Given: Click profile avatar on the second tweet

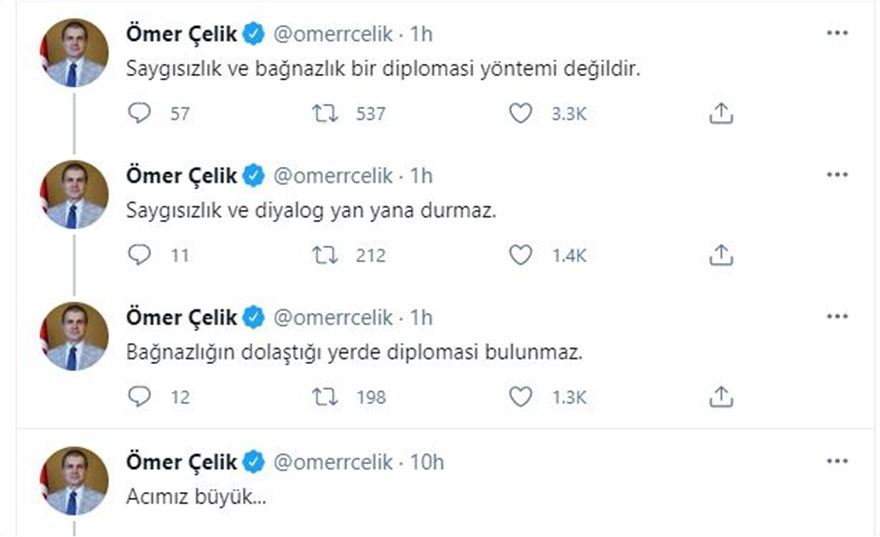Looking at the screenshot, I should (73, 194).
